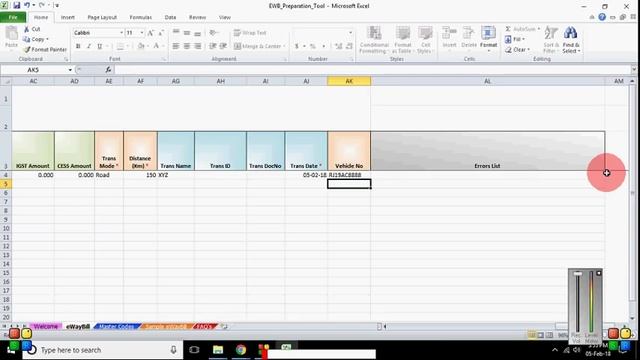Switch to the Page Layout tab

102,18
